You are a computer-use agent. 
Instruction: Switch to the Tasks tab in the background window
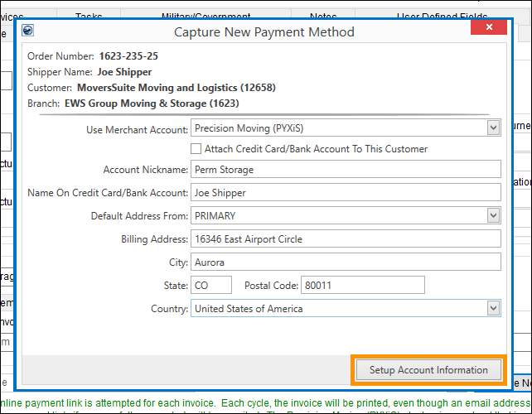click(89, 16)
